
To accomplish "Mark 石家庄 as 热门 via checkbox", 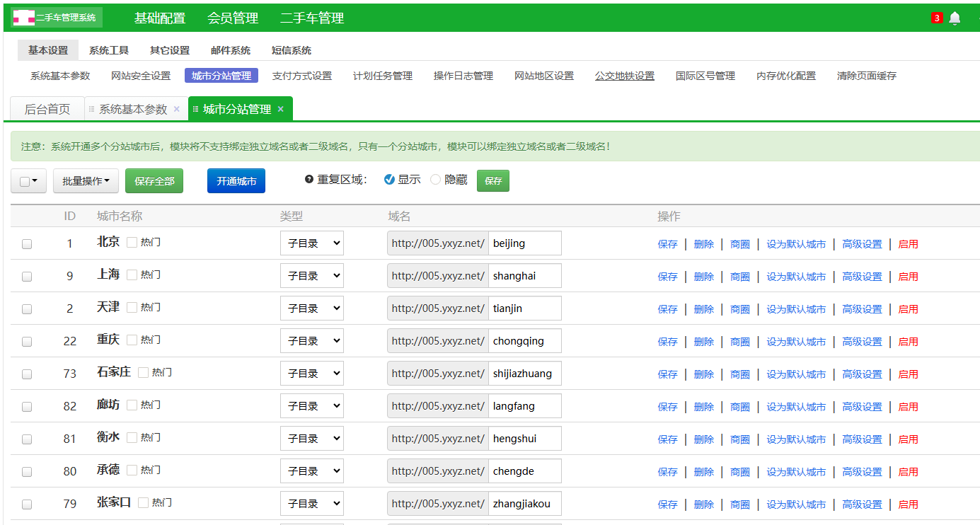I will pos(143,372).
